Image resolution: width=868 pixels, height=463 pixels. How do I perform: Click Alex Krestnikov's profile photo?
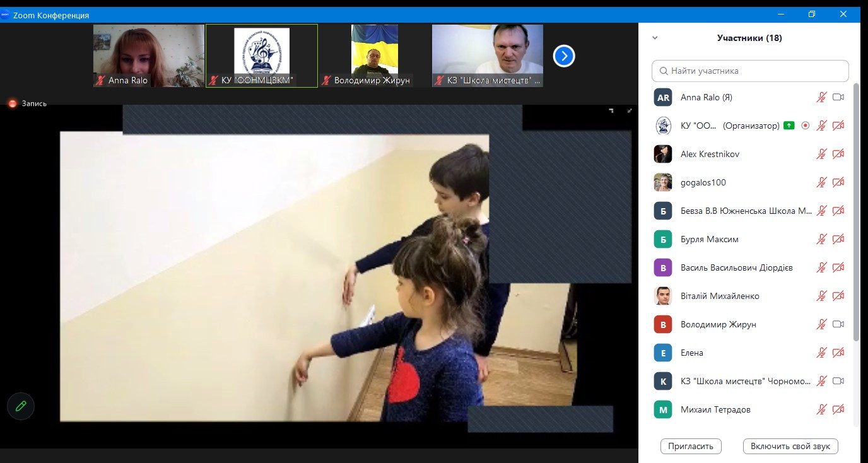[x=663, y=154]
